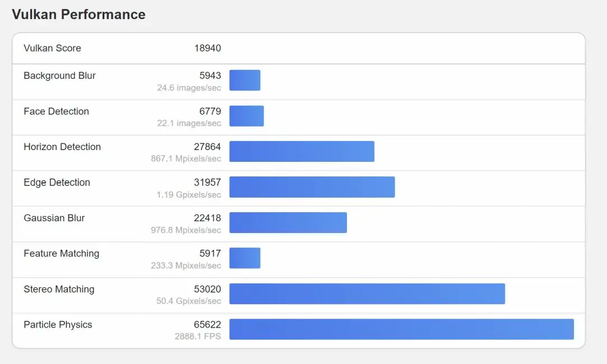The height and width of the screenshot is (364, 607).
Task: Click the Background Blur score bar
Action: point(245,80)
